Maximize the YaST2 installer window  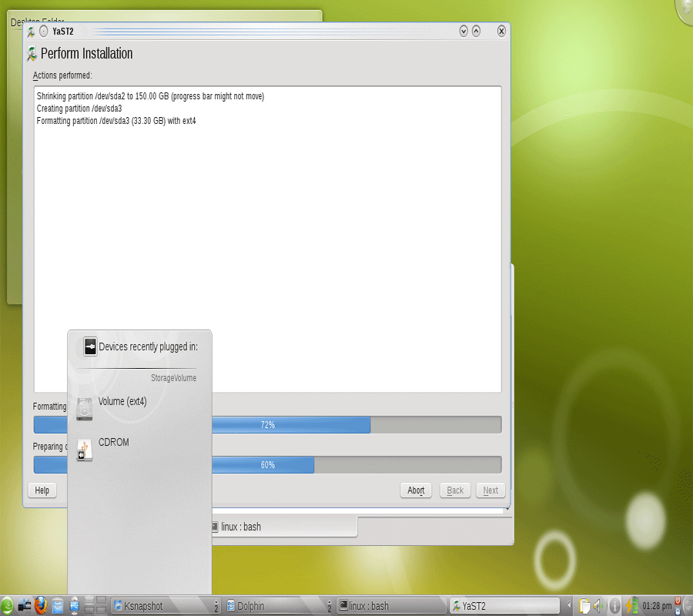point(476,31)
